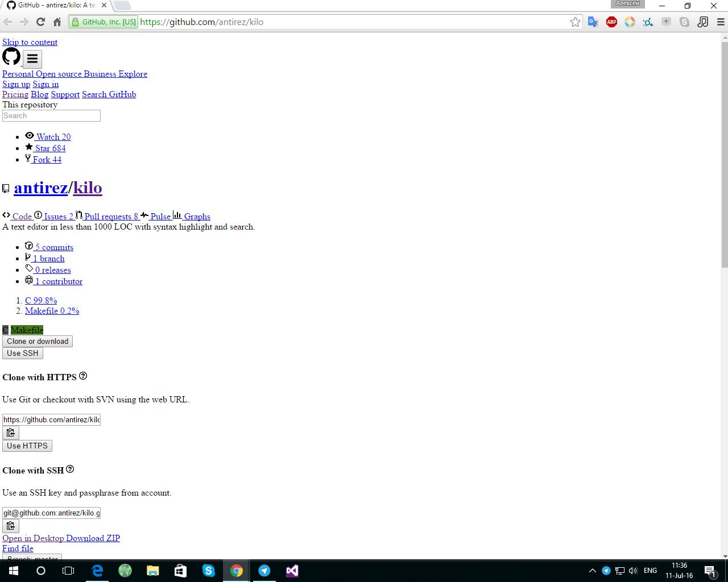Open Visual Studio from taskbar
The width and height of the screenshot is (728, 582).
[x=292, y=571]
